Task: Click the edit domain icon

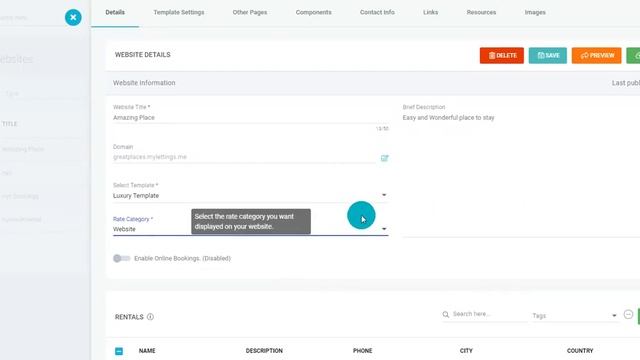Action: (x=384, y=158)
